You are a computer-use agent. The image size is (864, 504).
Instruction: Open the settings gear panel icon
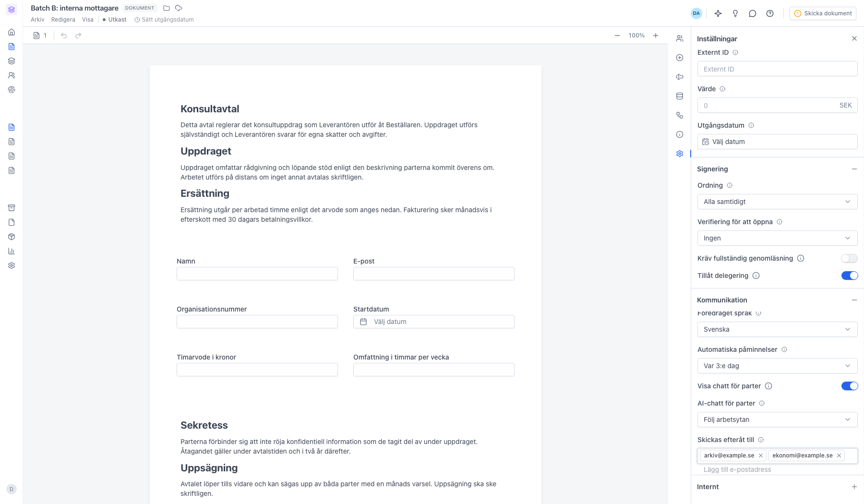point(680,154)
